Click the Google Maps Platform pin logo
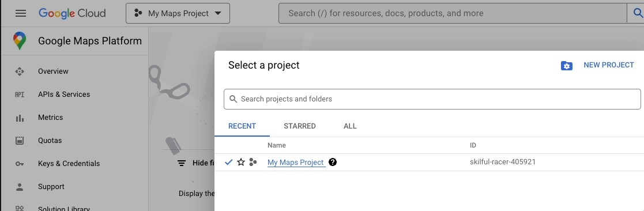Screen dimensions: 644x211 20,41
